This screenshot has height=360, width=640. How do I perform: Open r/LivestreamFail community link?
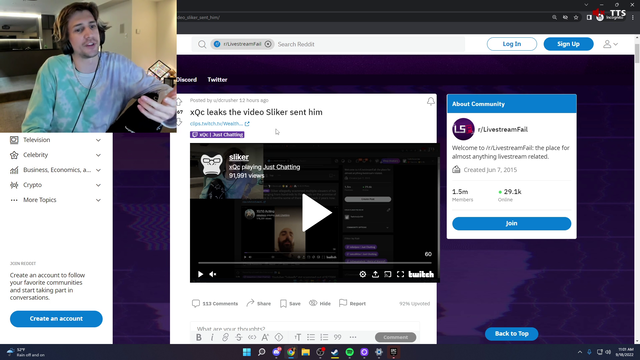(x=502, y=129)
